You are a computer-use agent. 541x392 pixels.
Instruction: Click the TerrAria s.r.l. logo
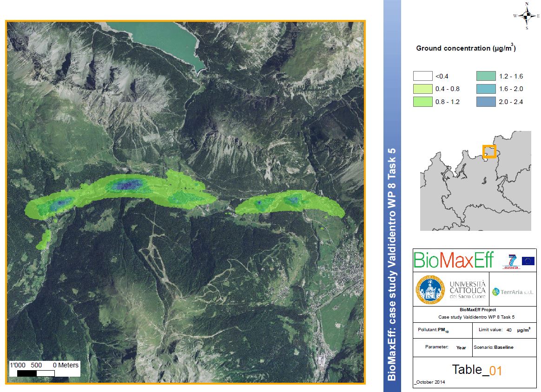[513, 292]
